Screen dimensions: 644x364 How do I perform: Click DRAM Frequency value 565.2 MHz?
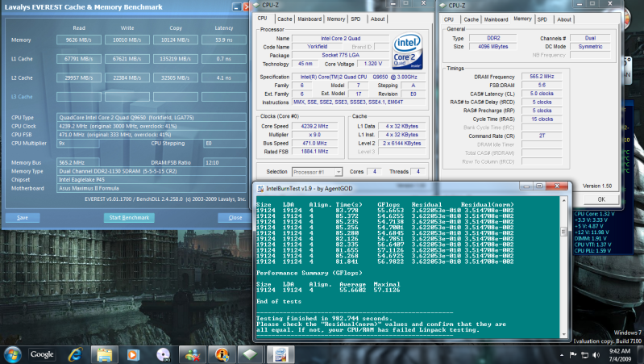click(x=542, y=77)
